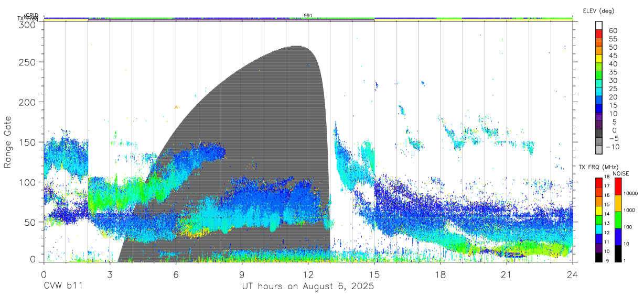Click the "CVW b11" radar beam label

click(x=62, y=287)
